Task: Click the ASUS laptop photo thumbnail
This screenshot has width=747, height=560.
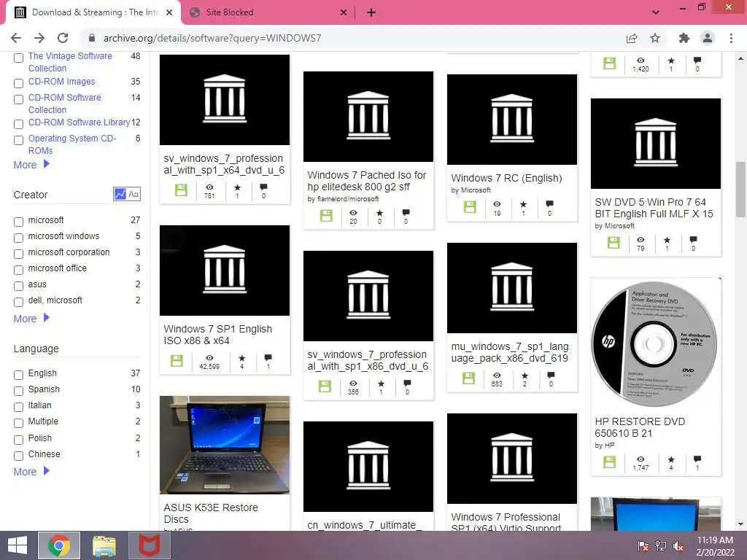Action: [x=225, y=446]
